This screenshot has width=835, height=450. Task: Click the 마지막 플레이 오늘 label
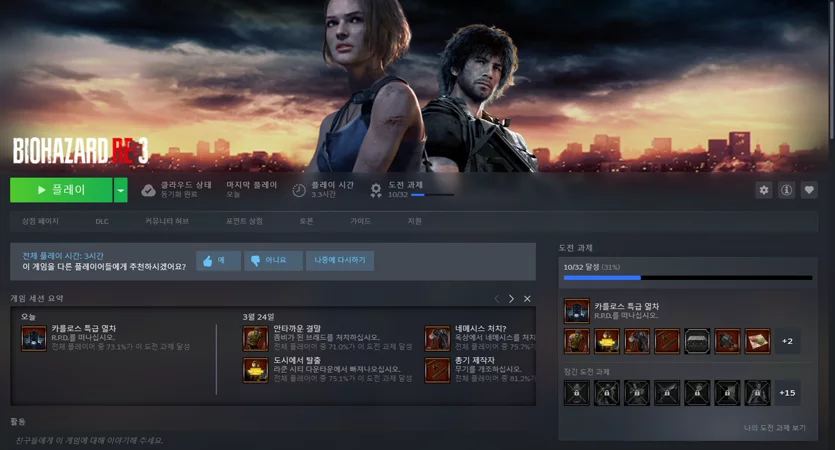[x=251, y=190]
